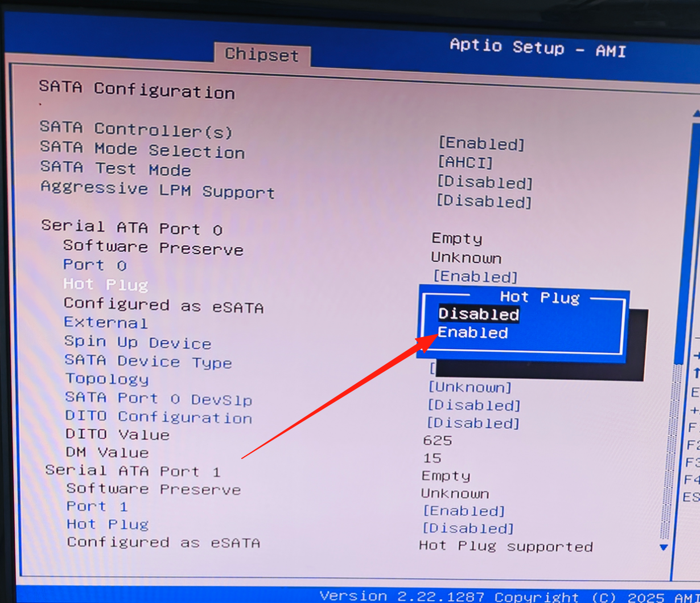Screen dimensions: 700x603
Task: Select the DITO Configuration setting
Action: [x=159, y=417]
